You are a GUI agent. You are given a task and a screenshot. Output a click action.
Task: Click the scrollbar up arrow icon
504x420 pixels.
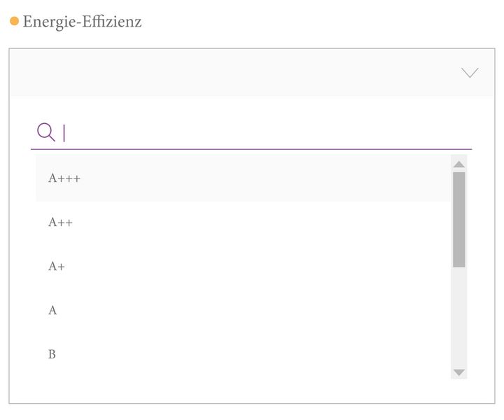(459, 164)
